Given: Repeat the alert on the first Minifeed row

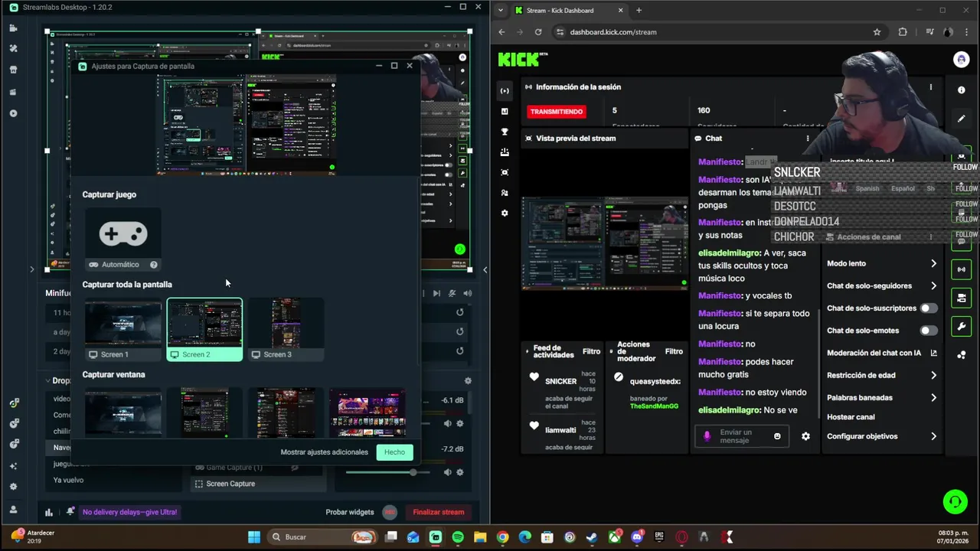Looking at the screenshot, I should [x=460, y=312].
